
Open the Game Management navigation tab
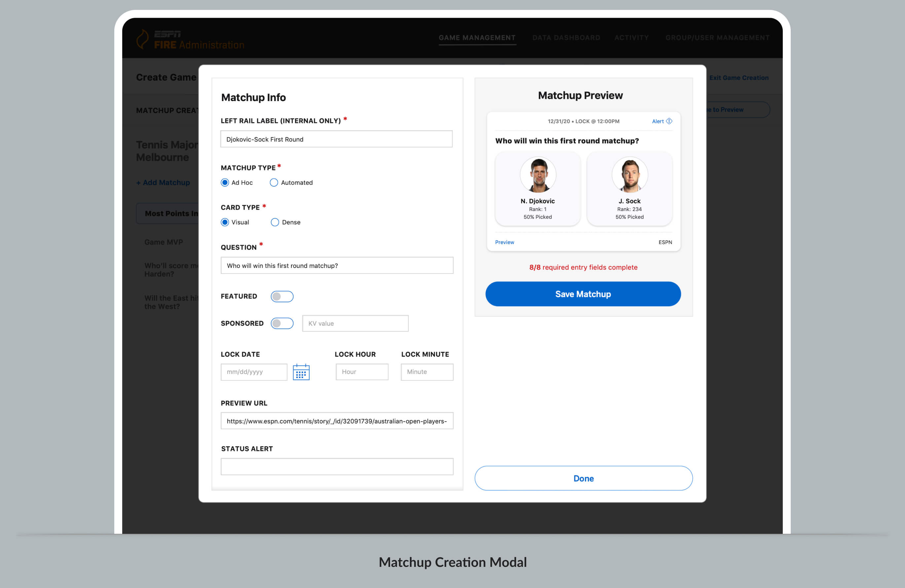(x=478, y=37)
